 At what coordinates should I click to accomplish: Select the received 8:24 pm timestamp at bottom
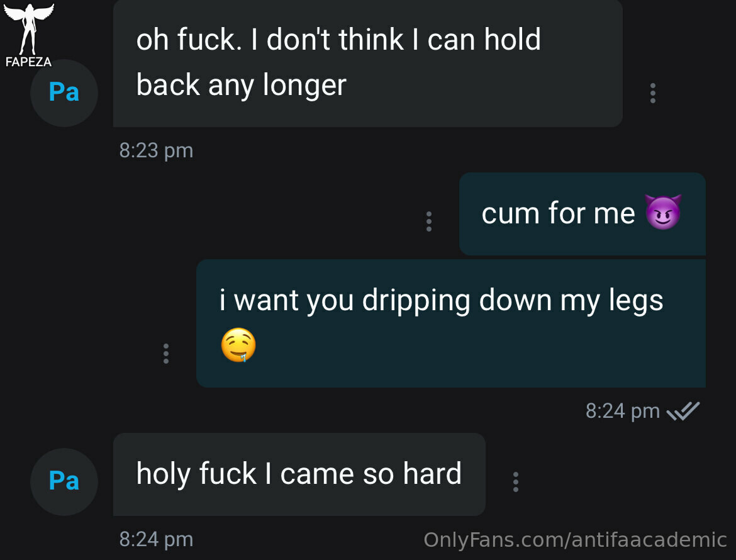point(156,540)
